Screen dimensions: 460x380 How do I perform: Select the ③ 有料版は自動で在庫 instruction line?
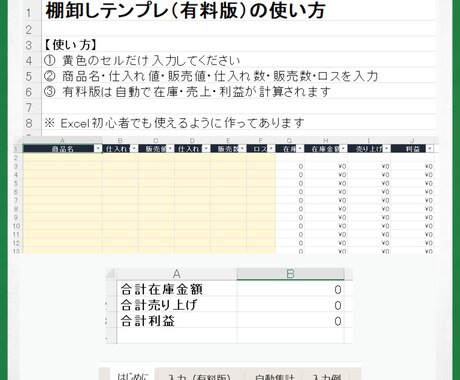[239, 91]
